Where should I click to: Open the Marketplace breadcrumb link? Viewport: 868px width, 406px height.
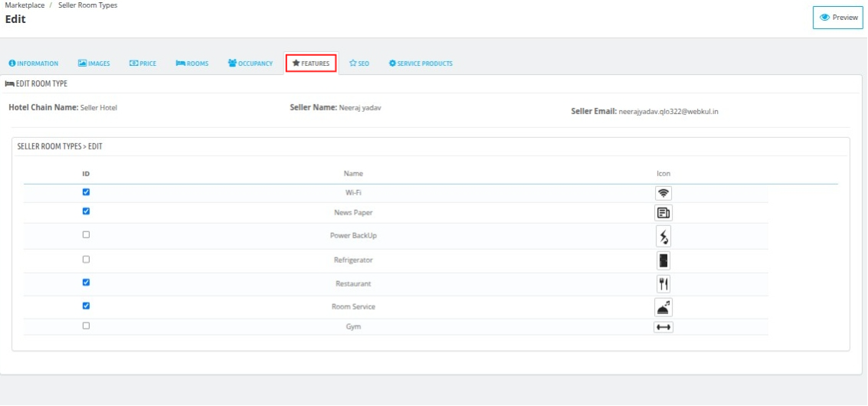point(25,5)
